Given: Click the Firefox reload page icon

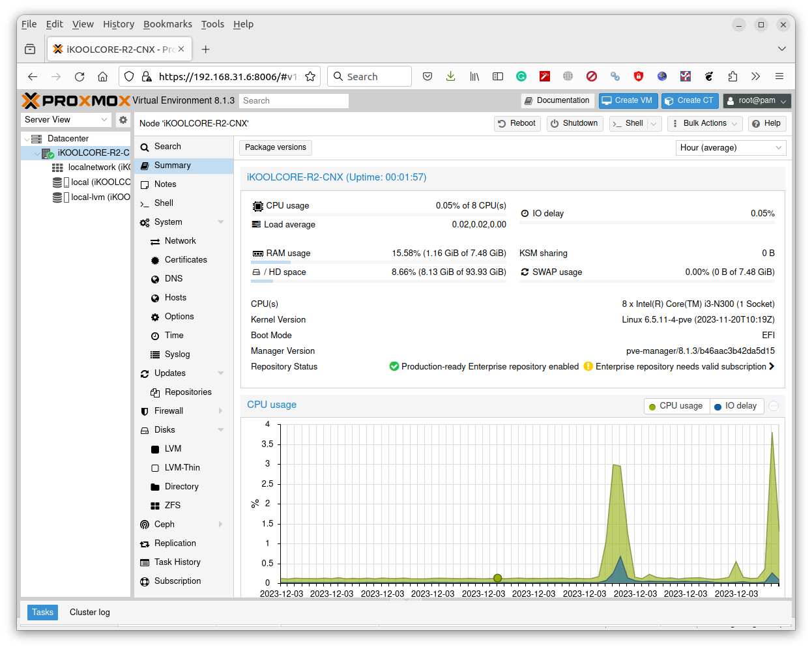Looking at the screenshot, I should coord(80,76).
